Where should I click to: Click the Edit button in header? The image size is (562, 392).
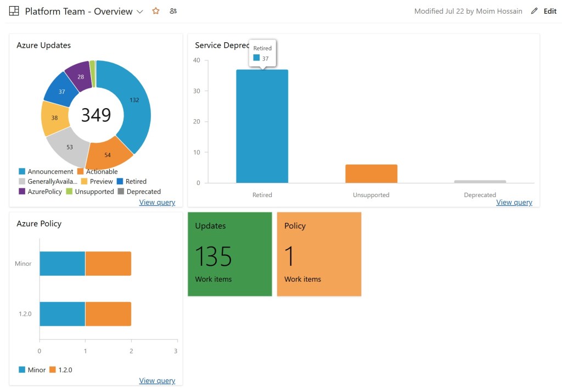click(x=549, y=11)
